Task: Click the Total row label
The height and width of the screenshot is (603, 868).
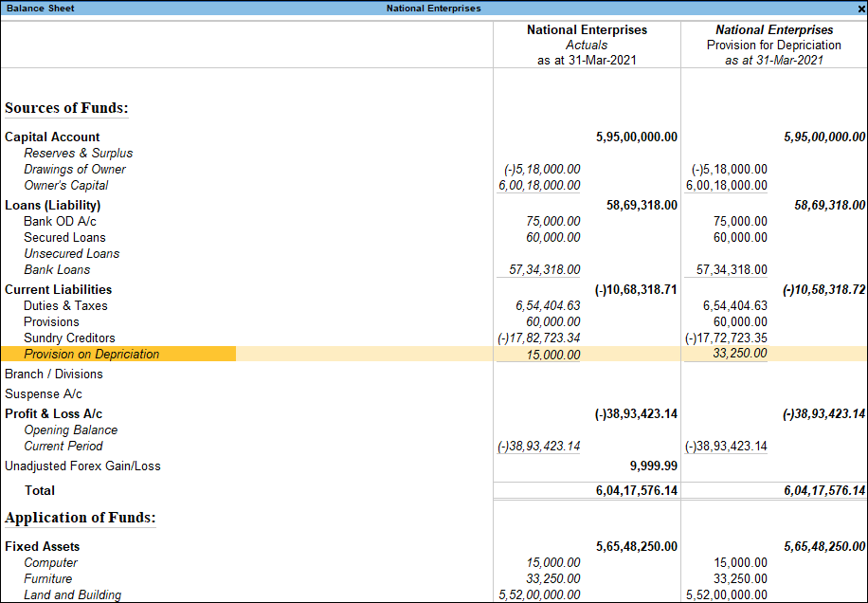Action: tap(39, 490)
